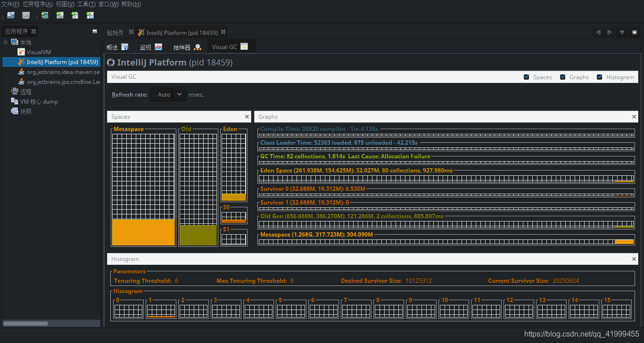Click the 本地 local computer icon

pos(15,42)
